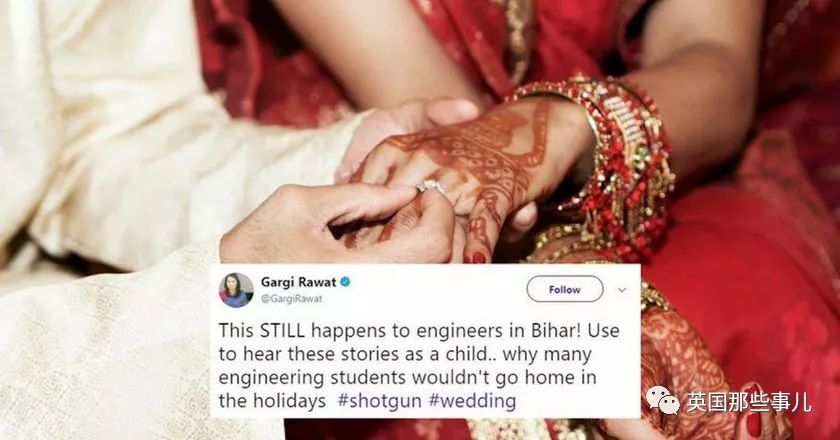Click the 英国那些事儿 watermark text

pos(748,402)
